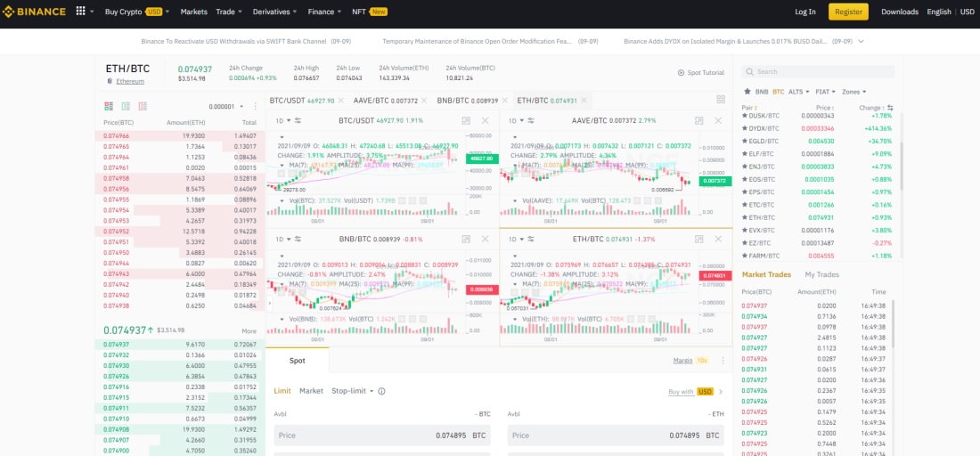
Task: Select the BTC market filter
Action: click(778, 91)
